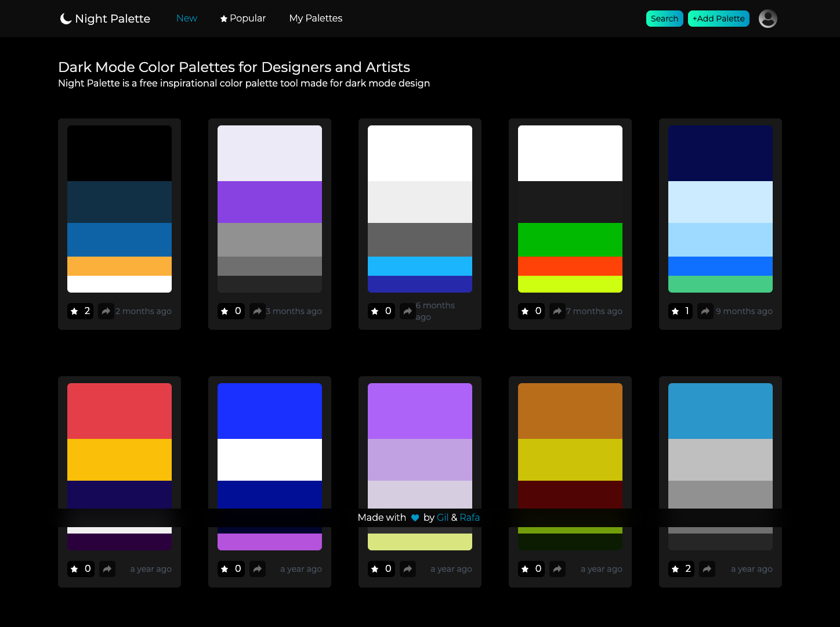Share the palette posted 9 months ago
The width and height of the screenshot is (840, 627).
705,311
